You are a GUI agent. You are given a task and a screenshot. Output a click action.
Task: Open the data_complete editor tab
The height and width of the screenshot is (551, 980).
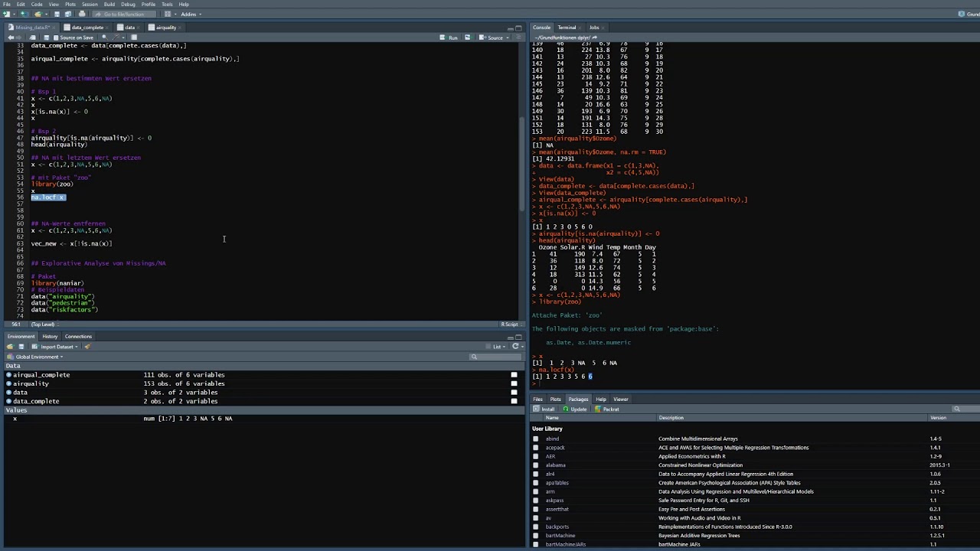[x=87, y=28]
